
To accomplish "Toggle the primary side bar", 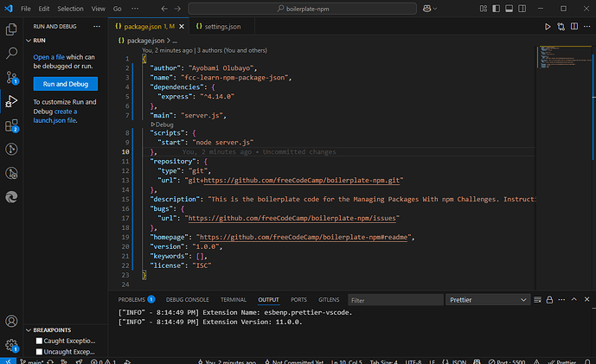I will pyautogui.click(x=496, y=9).
